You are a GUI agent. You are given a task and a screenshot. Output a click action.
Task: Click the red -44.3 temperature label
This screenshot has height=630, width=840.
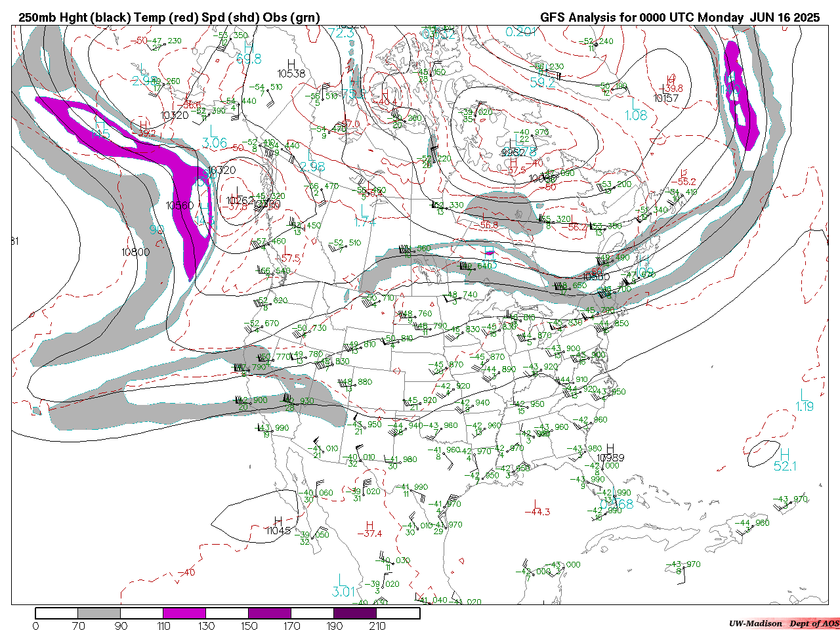(x=537, y=512)
